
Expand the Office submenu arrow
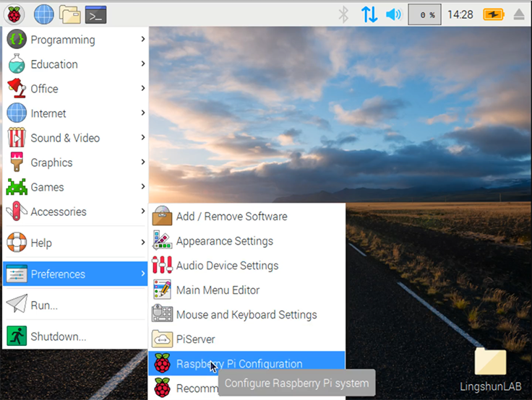tap(143, 88)
